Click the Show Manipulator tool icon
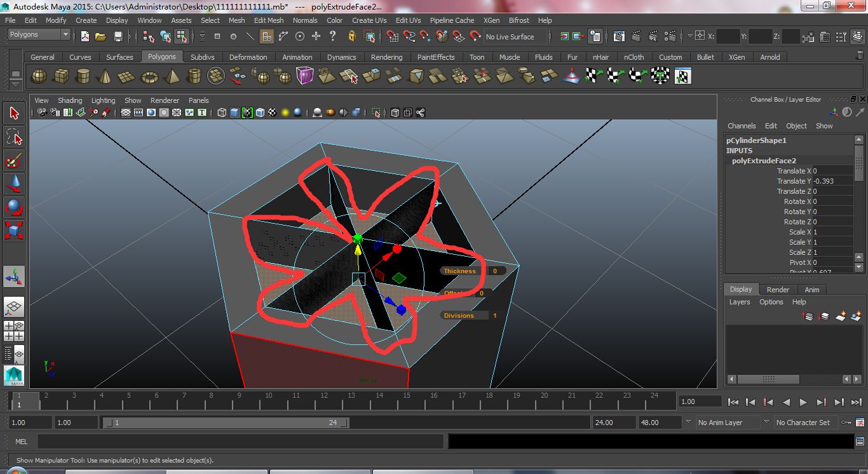The height and width of the screenshot is (474, 868). [14, 276]
